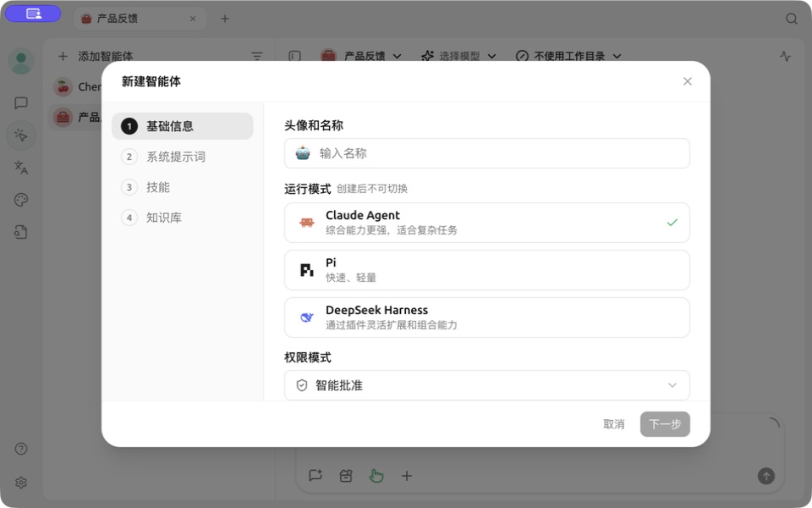Click the send arrow button in the chat input
812x508 pixels.
(x=766, y=475)
